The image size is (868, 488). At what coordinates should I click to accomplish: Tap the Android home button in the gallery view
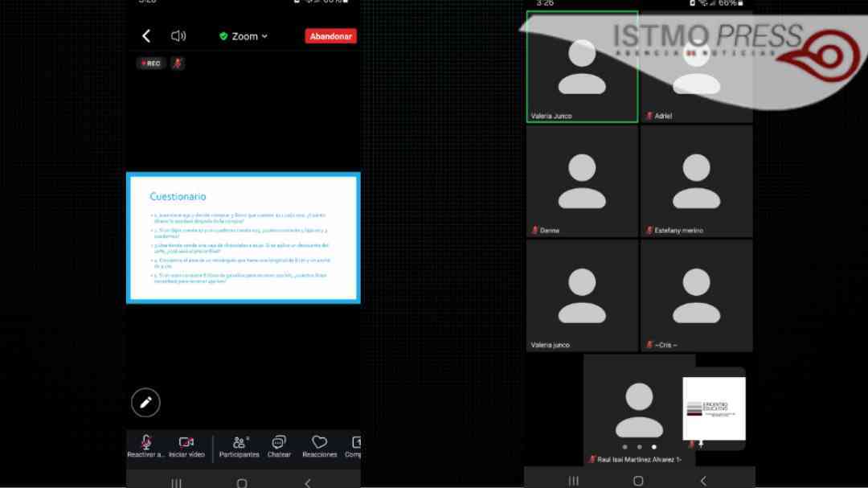pyautogui.click(x=638, y=481)
